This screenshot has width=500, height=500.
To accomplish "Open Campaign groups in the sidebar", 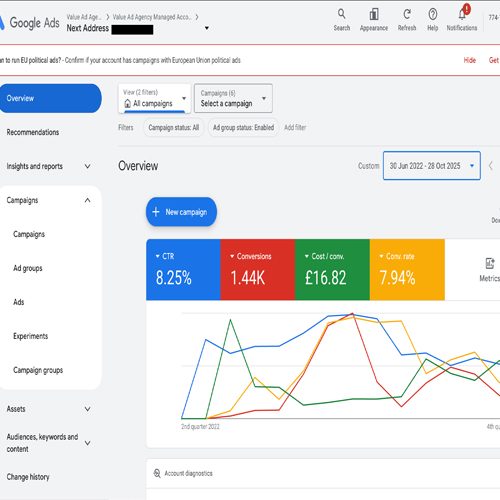I will point(38,370).
